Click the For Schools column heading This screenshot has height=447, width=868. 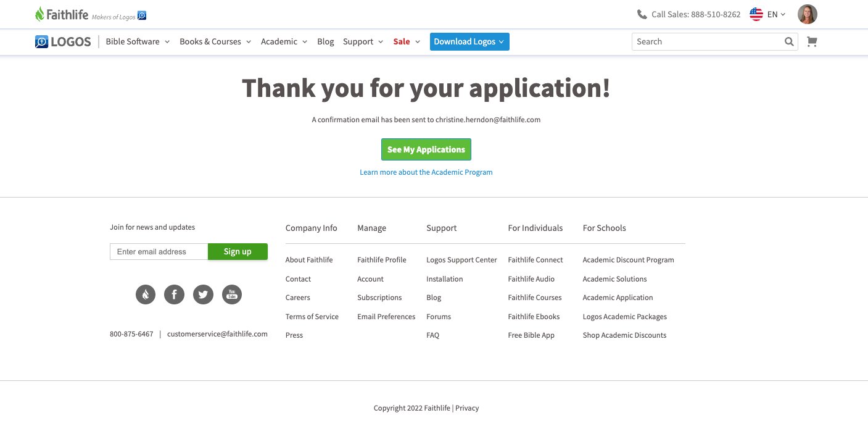click(x=605, y=228)
